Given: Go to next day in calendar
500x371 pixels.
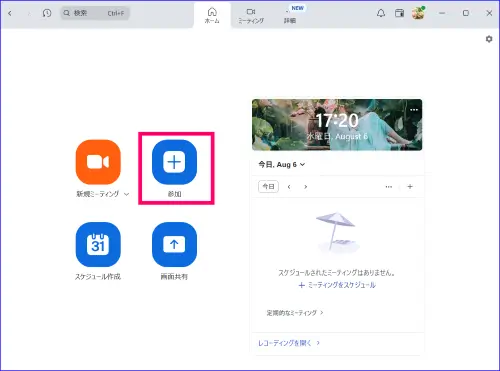Looking at the screenshot, I should 305,187.
